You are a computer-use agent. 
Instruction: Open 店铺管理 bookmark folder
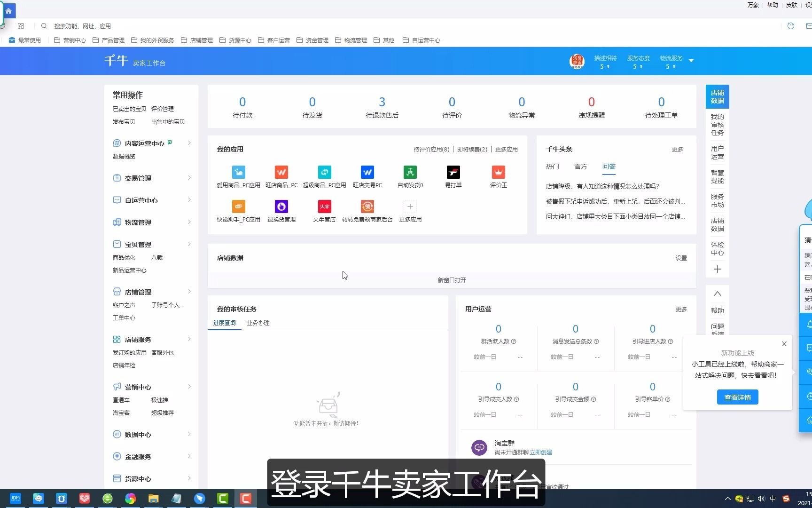pyautogui.click(x=197, y=40)
